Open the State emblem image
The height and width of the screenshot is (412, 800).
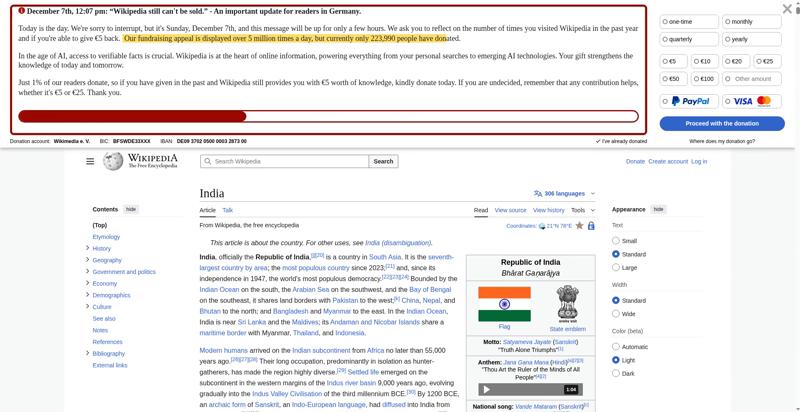(x=567, y=303)
